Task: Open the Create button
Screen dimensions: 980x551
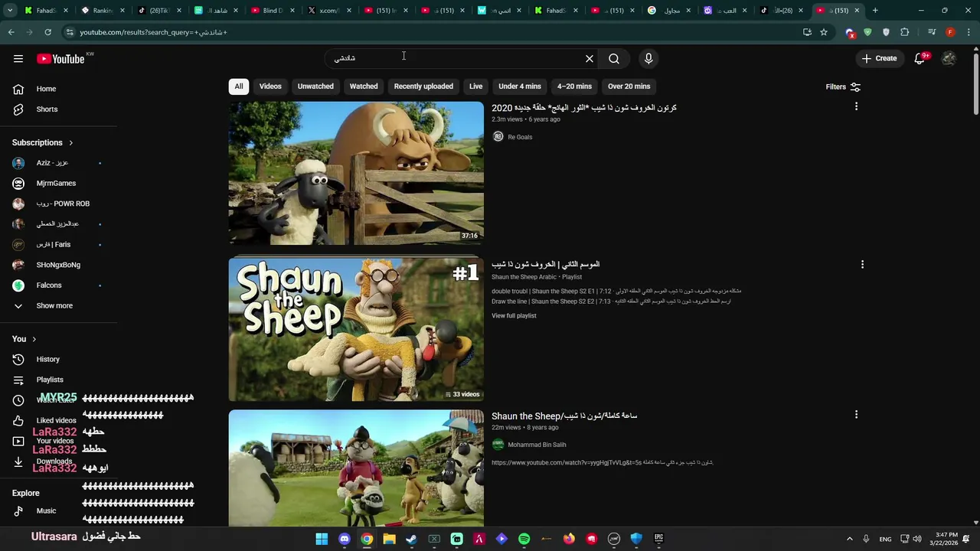Action: 879,58
